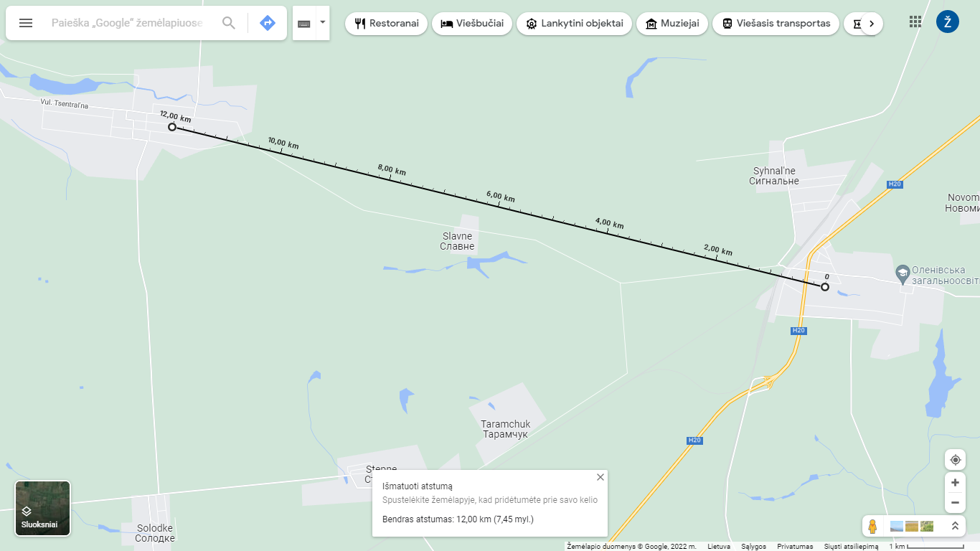Show more category chips with the arrow
This screenshot has height=551, width=980.
coord(871,24)
